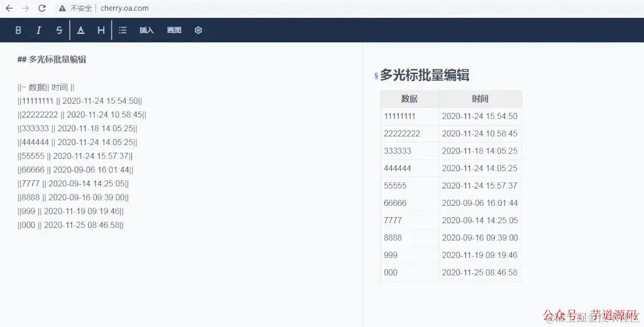Click the cherry.oa.com address field
This screenshot has height=327, width=644.
(x=125, y=8)
